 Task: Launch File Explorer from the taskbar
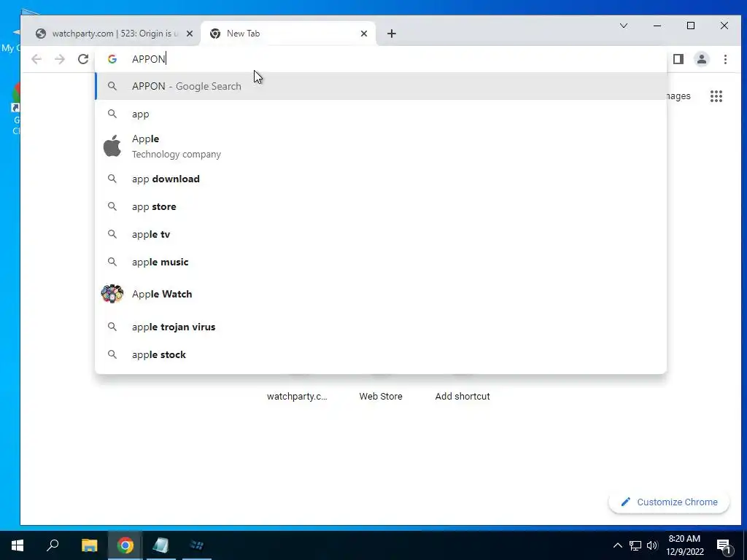89,545
